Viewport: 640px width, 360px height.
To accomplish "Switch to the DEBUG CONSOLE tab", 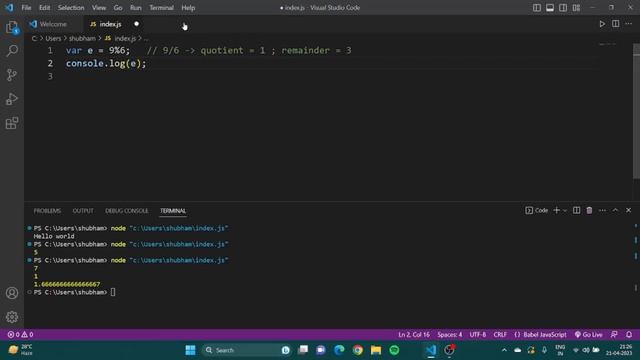I will point(127,211).
